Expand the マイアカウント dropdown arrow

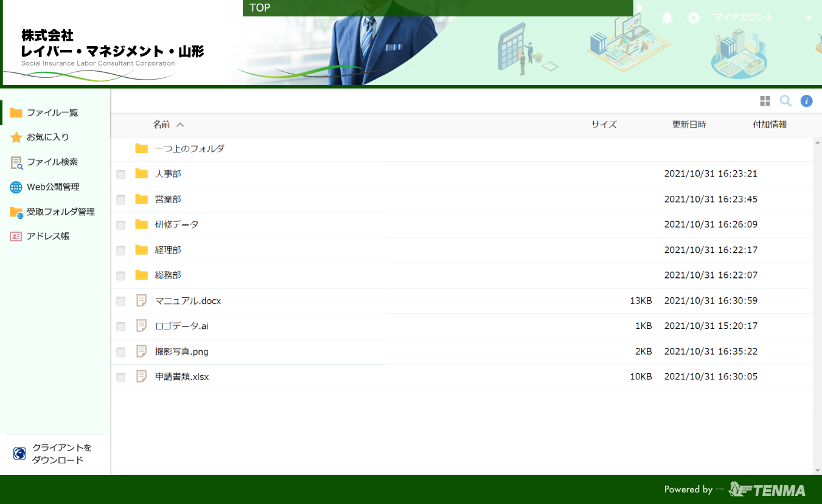pos(809,18)
